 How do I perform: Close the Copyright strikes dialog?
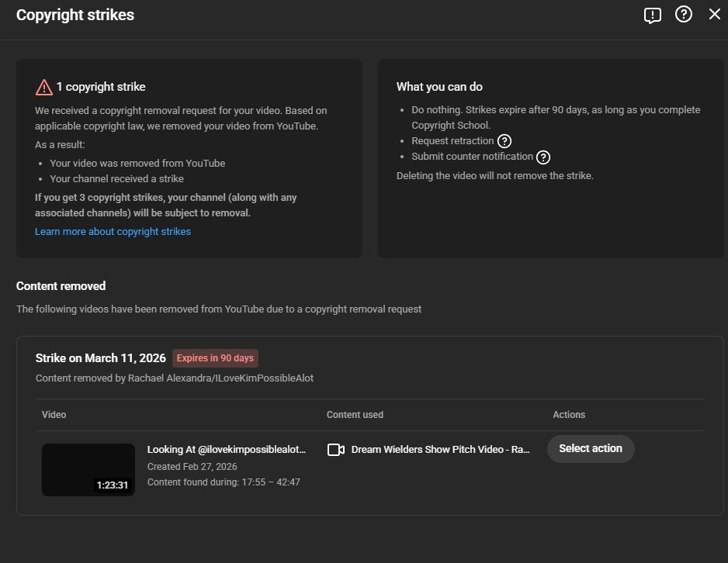(x=715, y=15)
